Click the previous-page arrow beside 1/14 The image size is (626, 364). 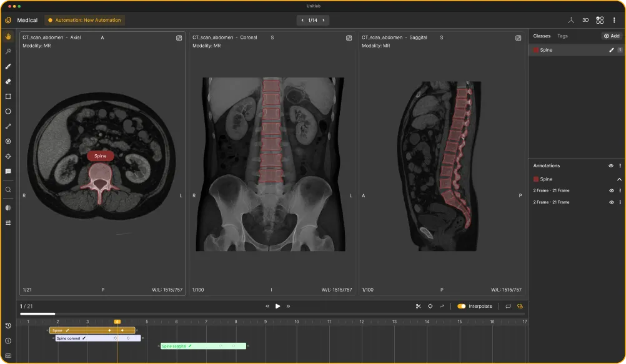tap(302, 19)
